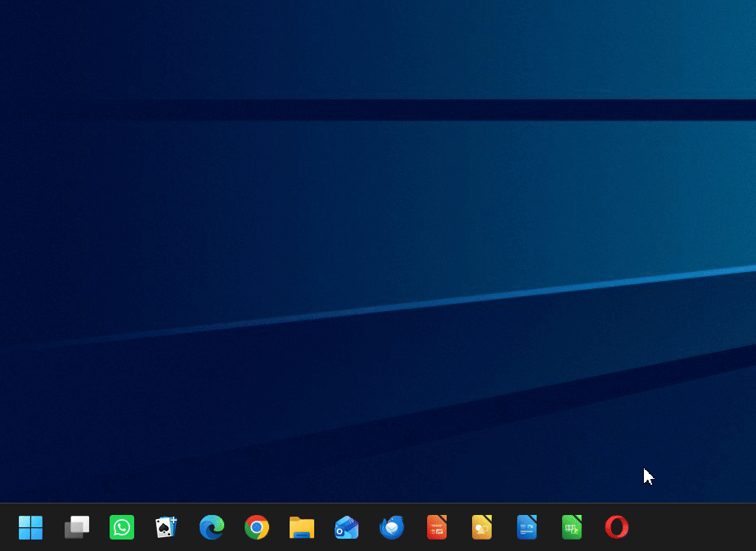Image resolution: width=756 pixels, height=551 pixels.
Task: Open Google Chrome from the taskbar
Action: pyautogui.click(x=257, y=527)
